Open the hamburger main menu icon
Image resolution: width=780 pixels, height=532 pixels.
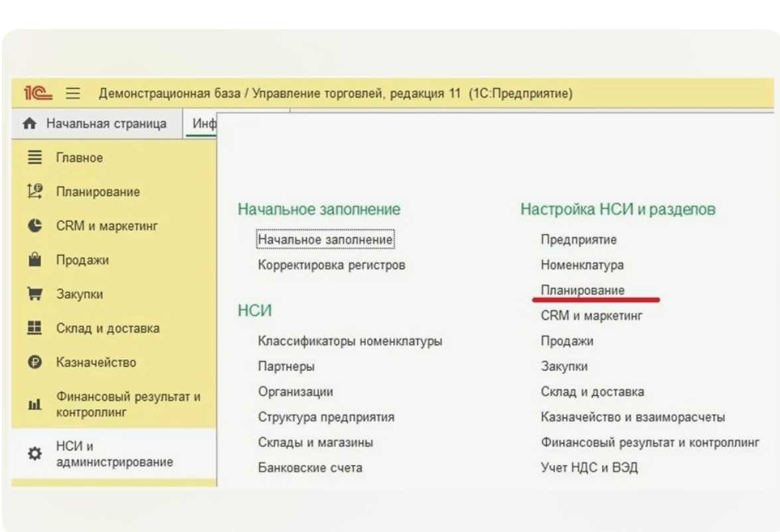73,93
